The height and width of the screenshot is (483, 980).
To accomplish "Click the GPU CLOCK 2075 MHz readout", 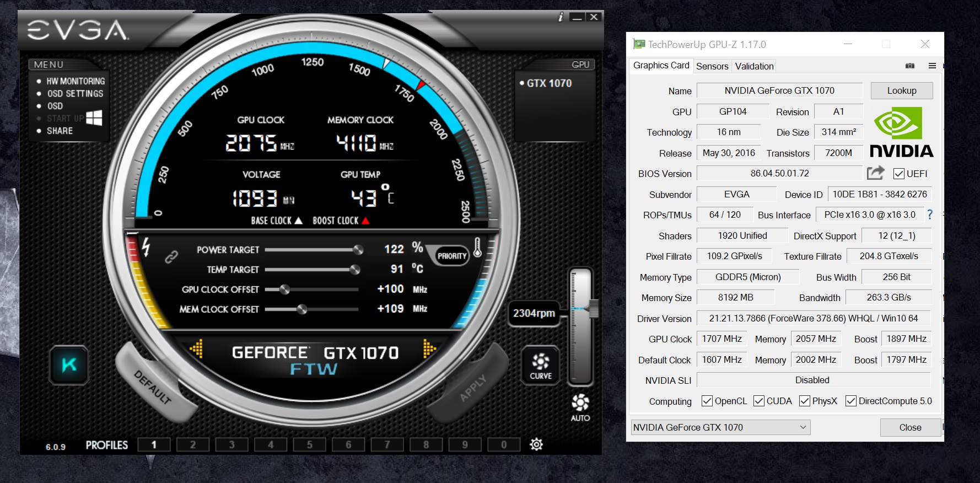I will pyautogui.click(x=260, y=143).
